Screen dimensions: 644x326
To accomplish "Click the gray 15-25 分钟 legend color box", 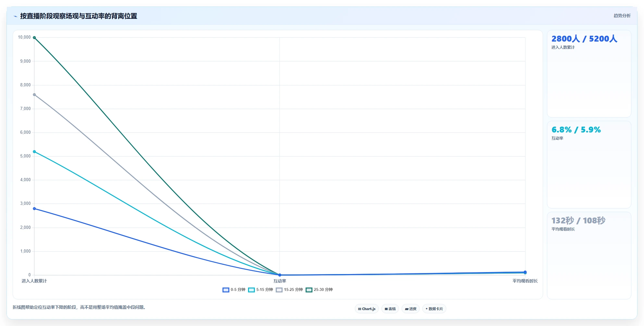I will click(x=279, y=290).
